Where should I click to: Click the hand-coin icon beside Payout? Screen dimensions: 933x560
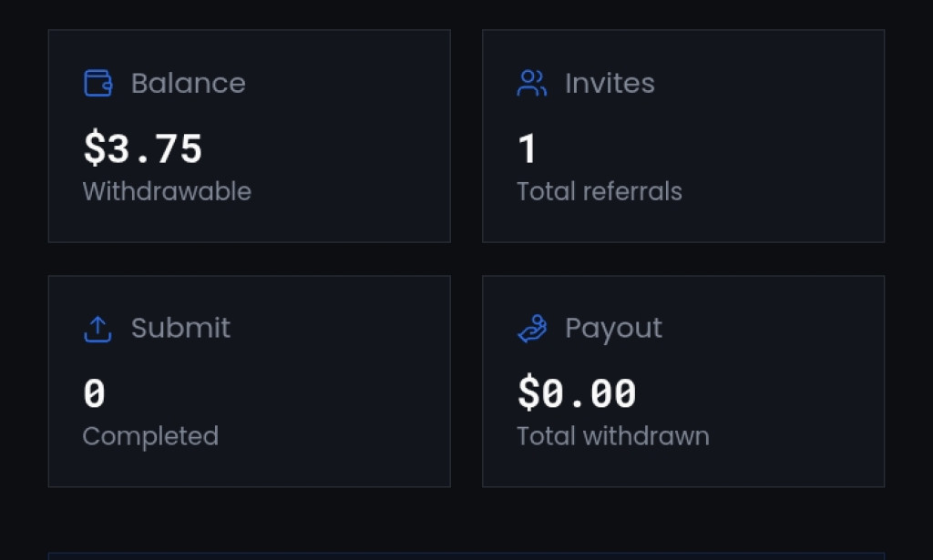tap(532, 329)
